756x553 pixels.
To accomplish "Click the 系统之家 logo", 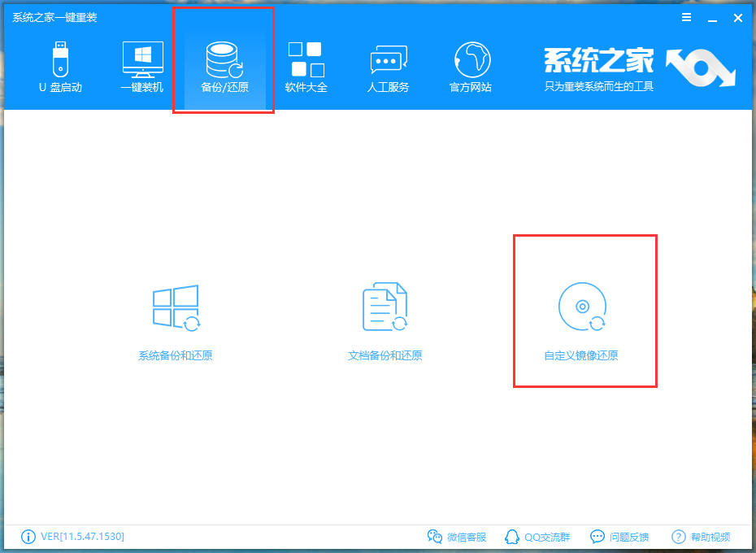I will pyautogui.click(x=598, y=59).
